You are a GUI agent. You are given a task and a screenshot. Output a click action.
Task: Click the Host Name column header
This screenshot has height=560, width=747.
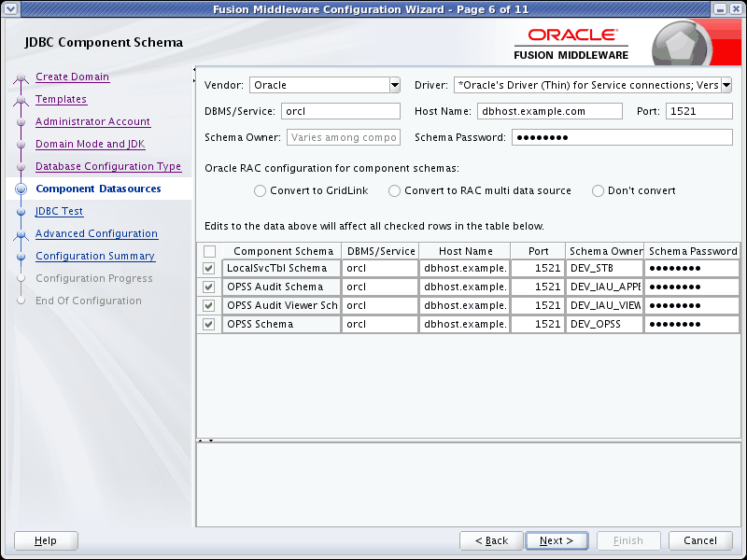(x=464, y=251)
